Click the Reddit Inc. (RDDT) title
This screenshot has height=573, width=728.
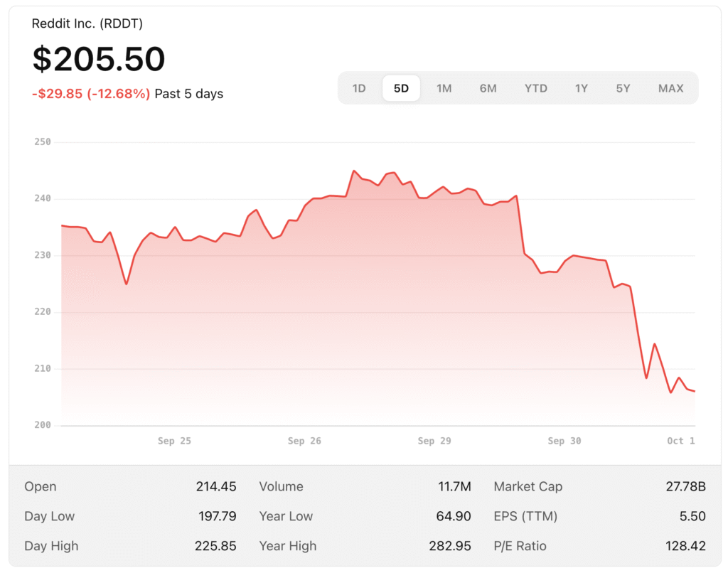coord(87,23)
